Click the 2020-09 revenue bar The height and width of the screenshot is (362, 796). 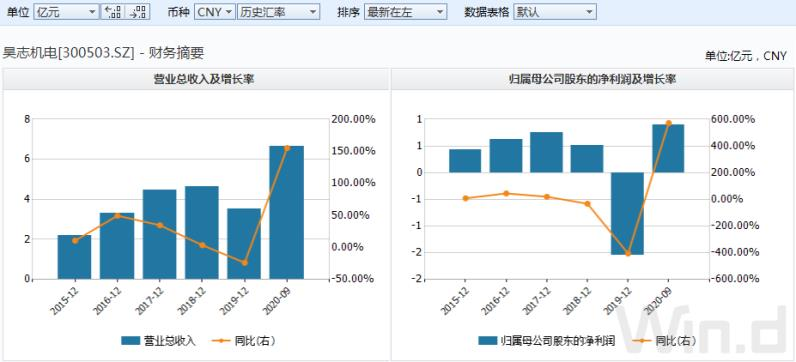pos(286,212)
